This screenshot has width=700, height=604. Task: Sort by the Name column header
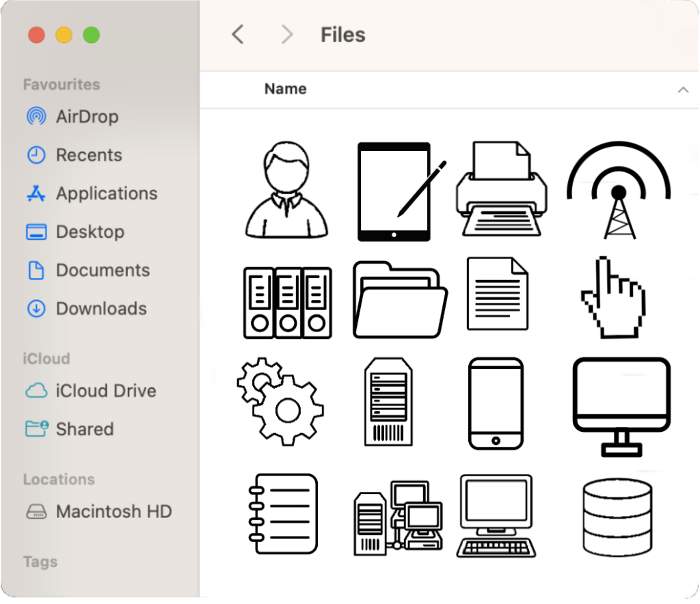(x=286, y=89)
